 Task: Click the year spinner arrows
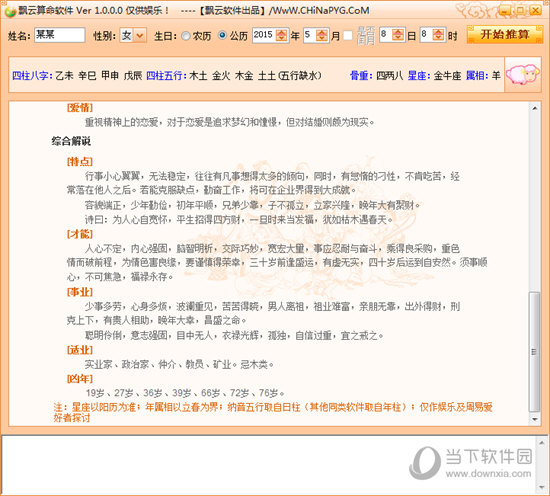coord(282,35)
